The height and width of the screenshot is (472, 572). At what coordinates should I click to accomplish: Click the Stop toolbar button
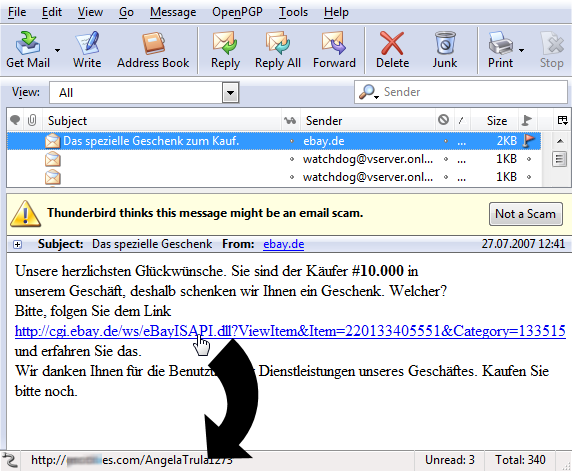point(552,50)
